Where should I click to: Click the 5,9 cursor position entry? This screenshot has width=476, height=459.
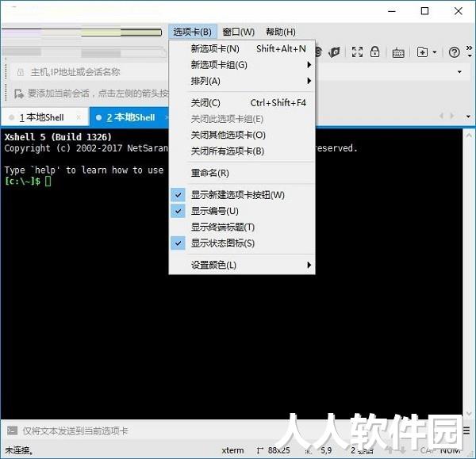[326, 450]
